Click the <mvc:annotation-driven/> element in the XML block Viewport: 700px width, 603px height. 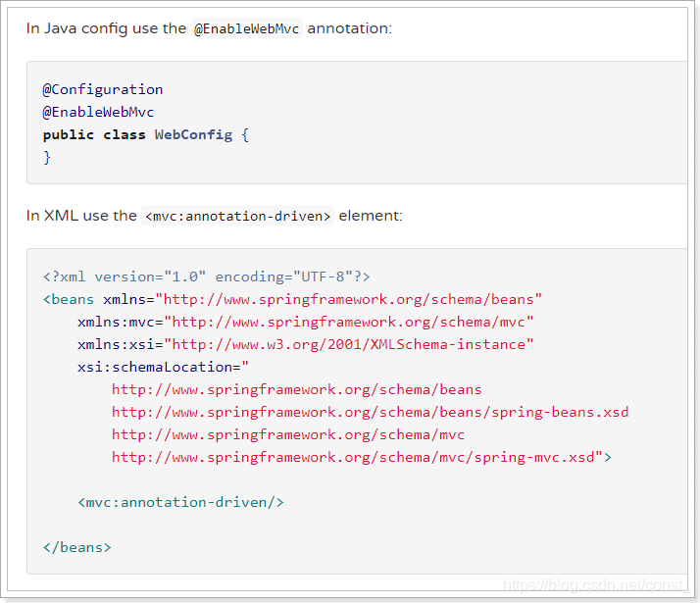[x=180, y=503]
